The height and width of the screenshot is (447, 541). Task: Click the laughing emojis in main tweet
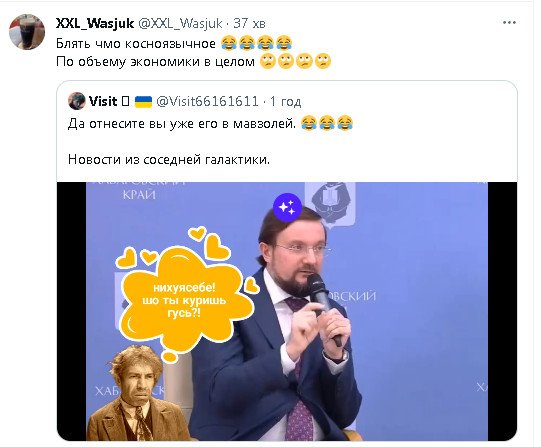click(x=256, y=43)
